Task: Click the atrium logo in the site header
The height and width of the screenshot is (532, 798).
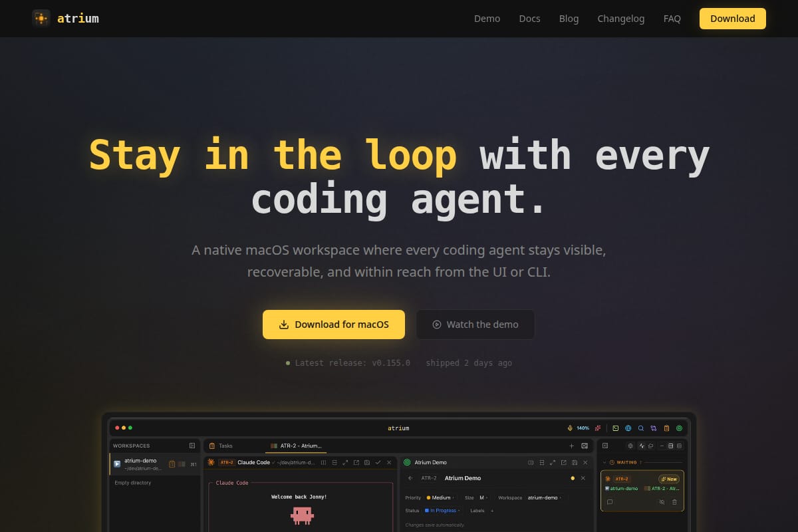Action: [65, 19]
